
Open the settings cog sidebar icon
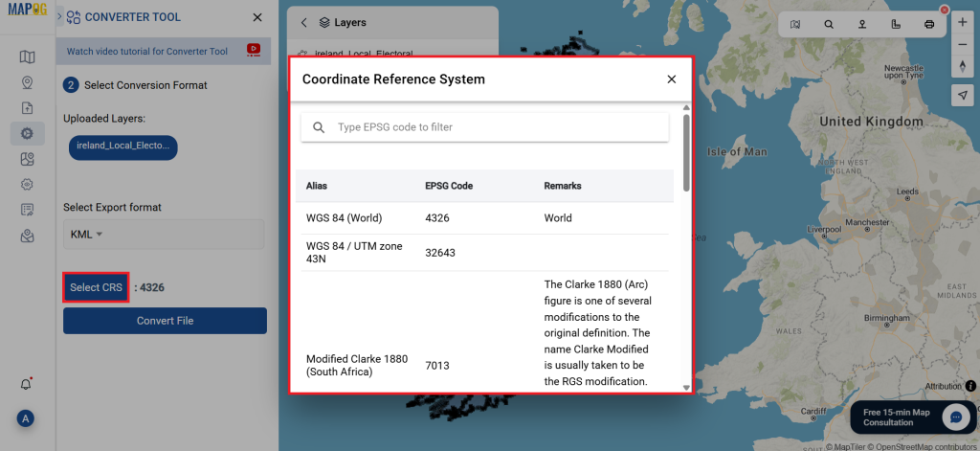click(27, 184)
